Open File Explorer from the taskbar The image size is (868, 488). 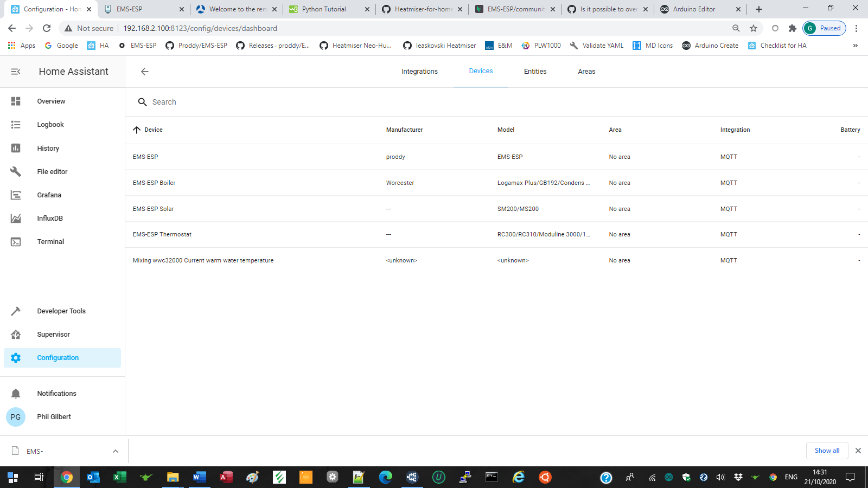173,477
